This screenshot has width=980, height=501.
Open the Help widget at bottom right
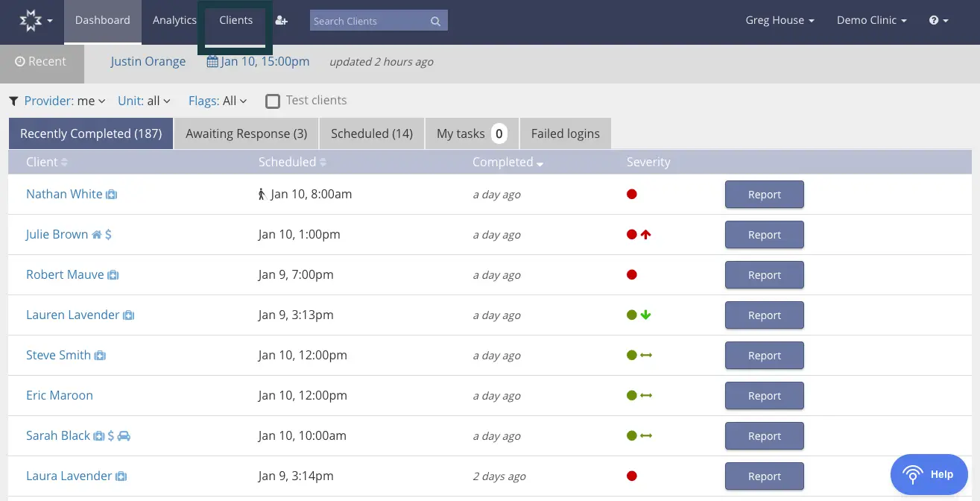(x=929, y=474)
